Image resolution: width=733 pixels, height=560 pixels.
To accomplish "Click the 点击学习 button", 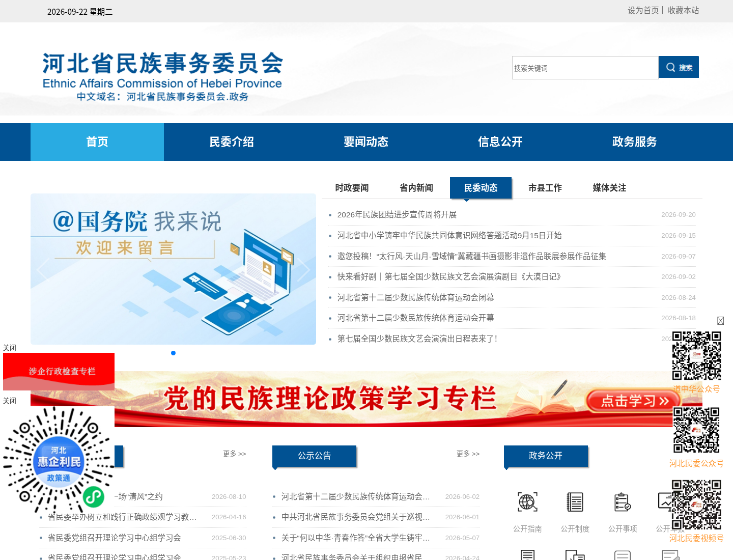I will [x=634, y=401].
